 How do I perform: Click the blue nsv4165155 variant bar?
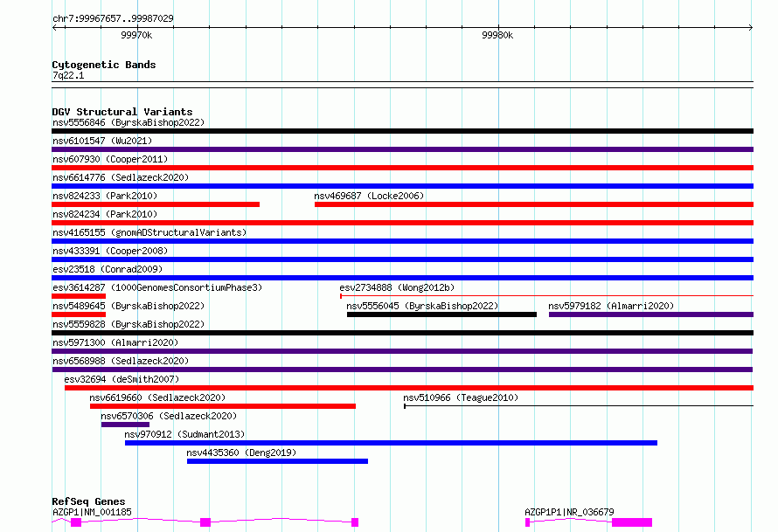pyautogui.click(x=402, y=241)
